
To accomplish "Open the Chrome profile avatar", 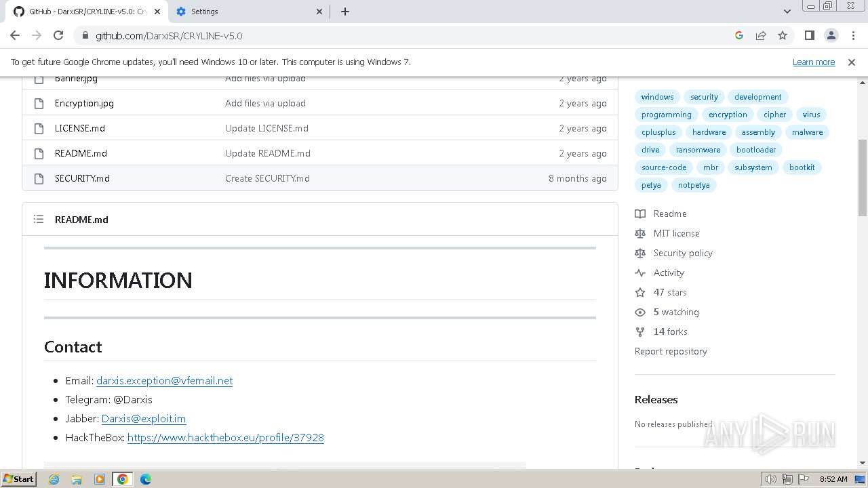I will (831, 35).
